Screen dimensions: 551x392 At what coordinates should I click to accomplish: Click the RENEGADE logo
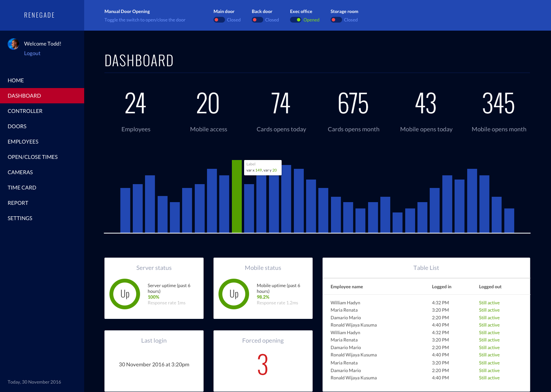click(39, 15)
